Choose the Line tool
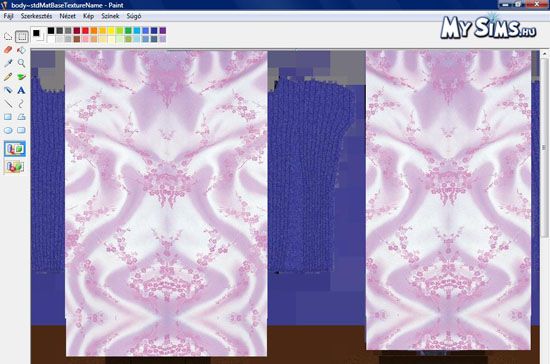Image resolution: width=550 pixels, height=364 pixels. (8, 103)
